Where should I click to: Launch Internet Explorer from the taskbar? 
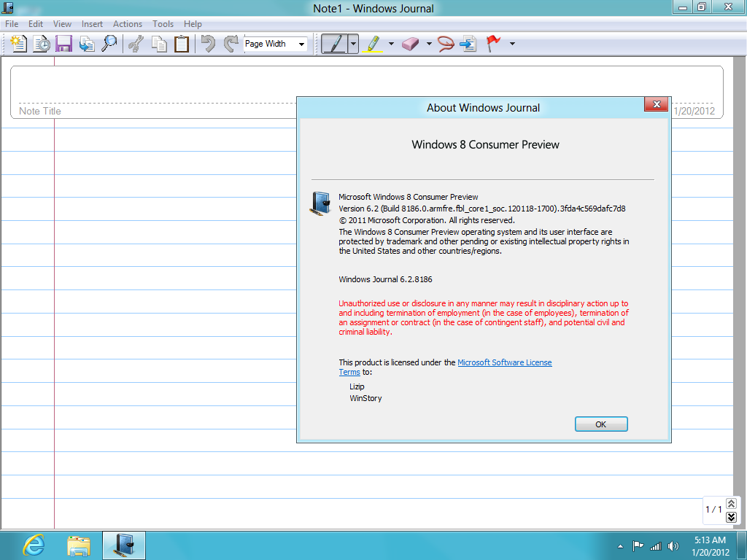click(34, 545)
